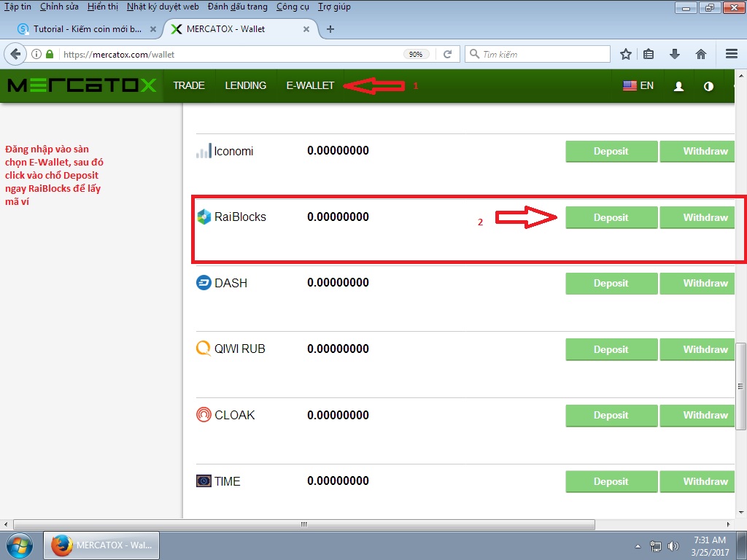The height and width of the screenshot is (560, 747).
Task: Click the vertical scrollbar thumb
Action: 741,386
